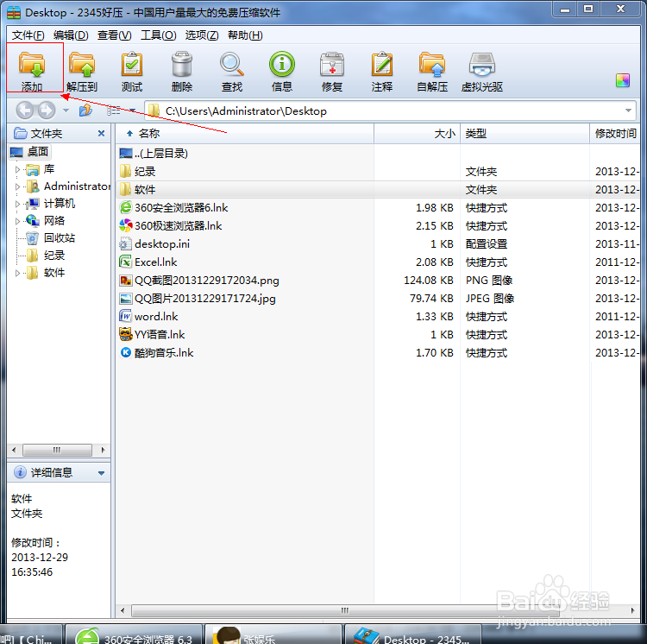The width and height of the screenshot is (647, 644).
Task: Switch to 360安全浏览器 6.3 taskbar button
Action: (134, 635)
